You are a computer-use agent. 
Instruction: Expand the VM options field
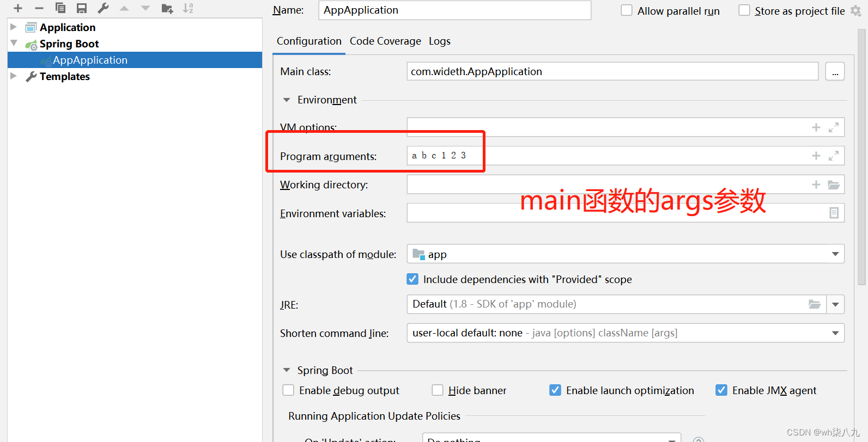[834, 127]
